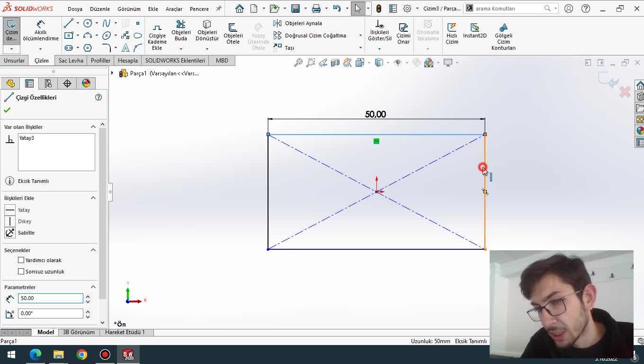This screenshot has width=644, height=364.
Task: Click Doğrusal Çizim Çoğaltma pattern tool
Action: [310, 36]
